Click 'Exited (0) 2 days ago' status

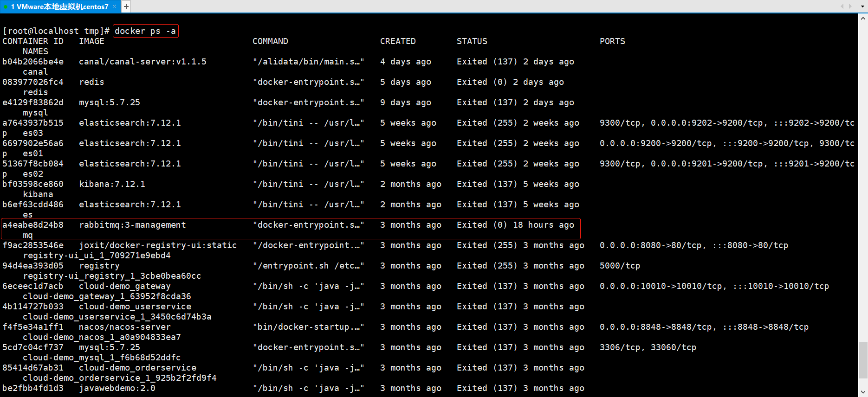(510, 82)
